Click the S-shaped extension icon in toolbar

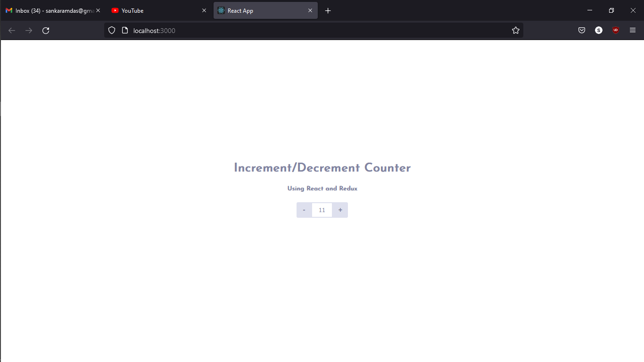click(x=599, y=30)
